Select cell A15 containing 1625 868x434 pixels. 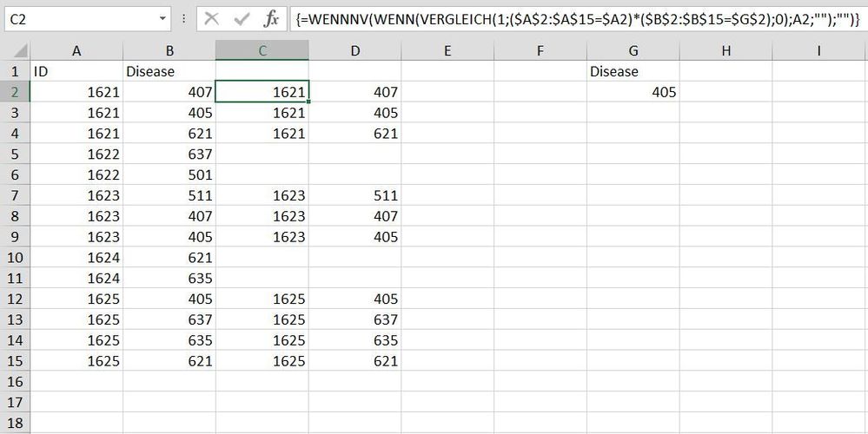pyautogui.click(x=77, y=360)
